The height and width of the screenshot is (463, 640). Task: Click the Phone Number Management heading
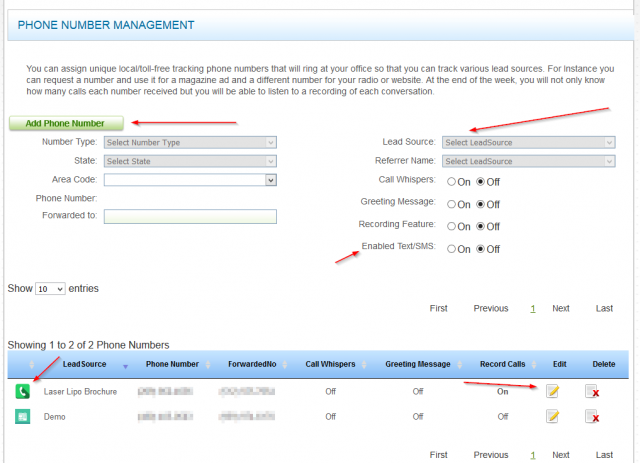coord(106,25)
